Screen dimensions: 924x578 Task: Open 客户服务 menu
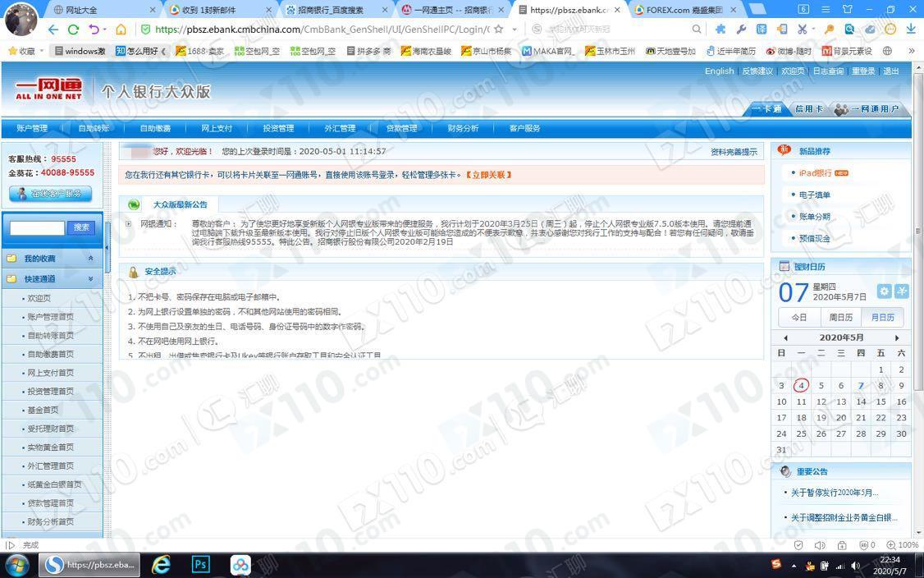coord(524,128)
